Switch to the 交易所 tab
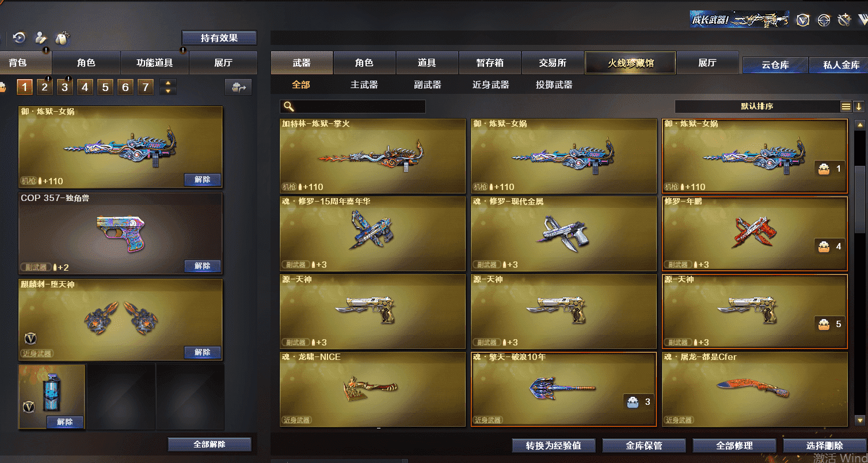Image resolution: width=868 pixels, height=463 pixels. click(x=553, y=63)
